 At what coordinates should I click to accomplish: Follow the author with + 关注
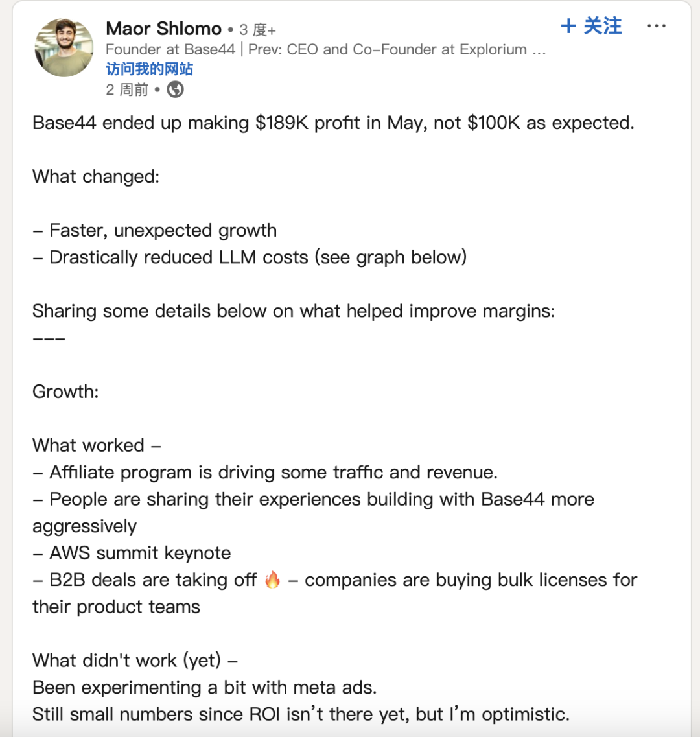click(x=591, y=26)
